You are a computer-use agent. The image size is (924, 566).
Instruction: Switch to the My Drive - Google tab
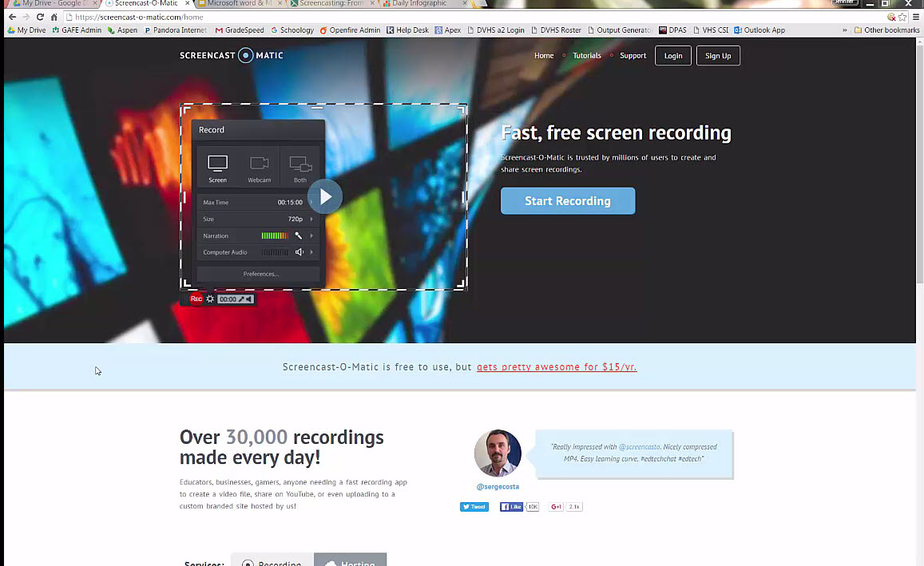(x=53, y=3)
